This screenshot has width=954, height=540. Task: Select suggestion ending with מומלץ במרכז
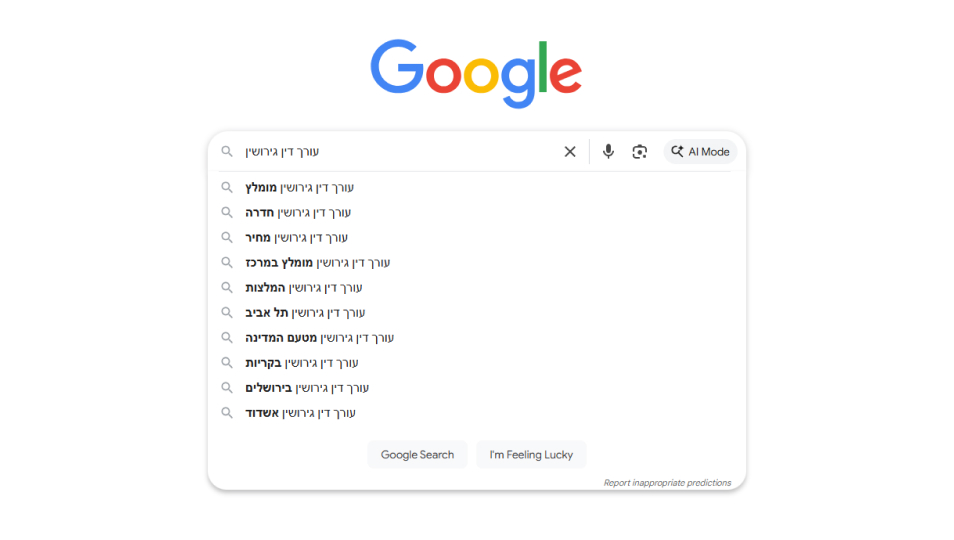pyautogui.click(x=318, y=262)
